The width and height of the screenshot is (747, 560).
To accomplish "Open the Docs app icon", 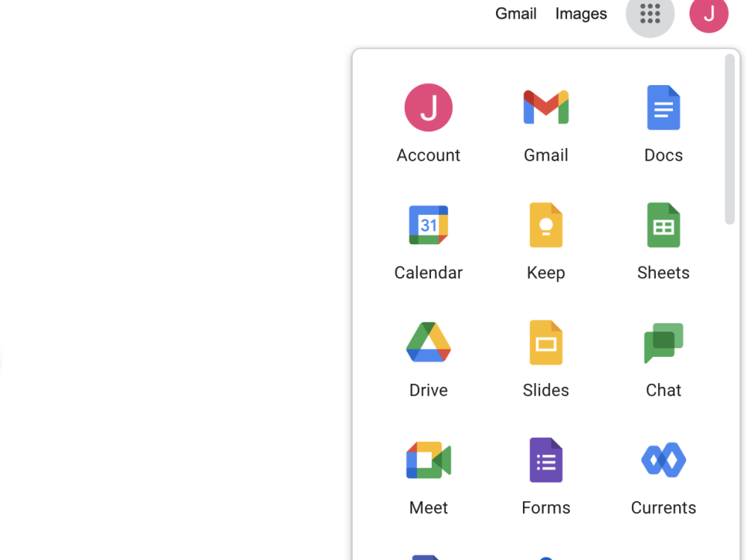I will (663, 107).
